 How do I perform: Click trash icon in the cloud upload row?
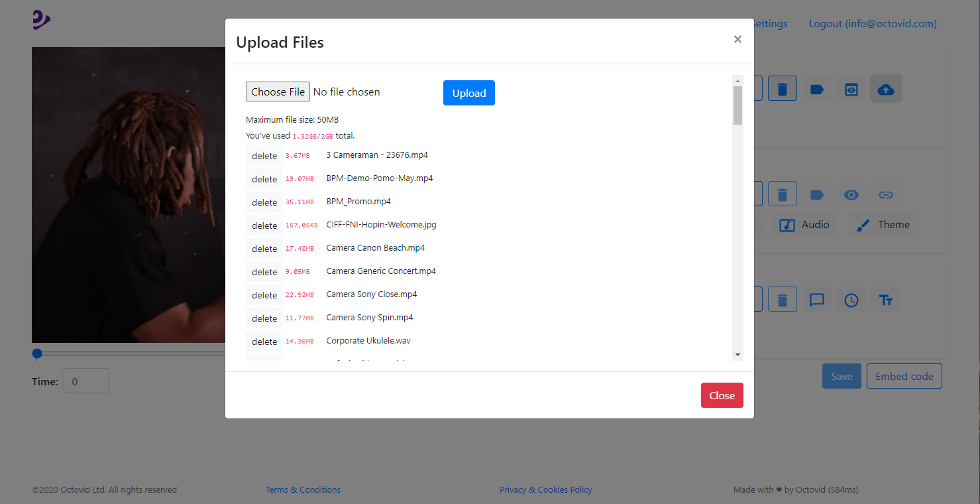click(783, 89)
